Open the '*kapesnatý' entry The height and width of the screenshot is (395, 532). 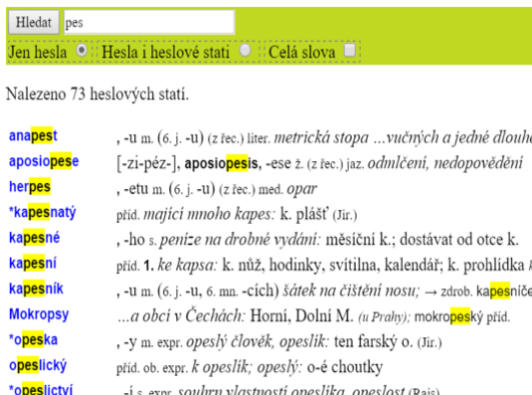43,213
